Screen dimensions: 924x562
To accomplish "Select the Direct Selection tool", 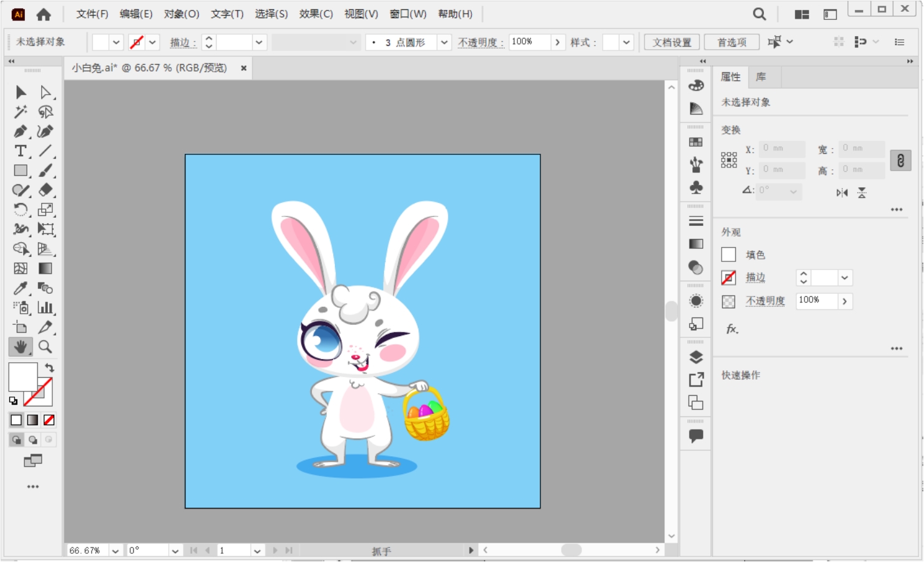I will coord(45,93).
